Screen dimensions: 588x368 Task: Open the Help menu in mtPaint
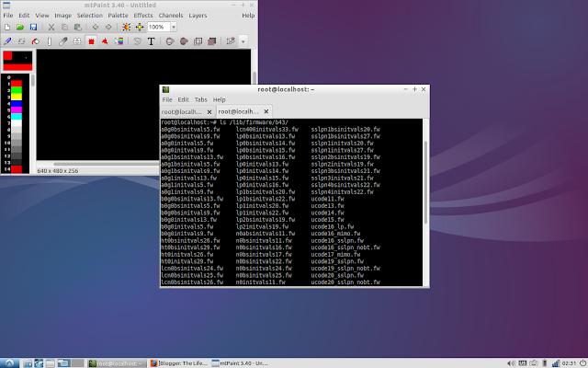[248, 16]
